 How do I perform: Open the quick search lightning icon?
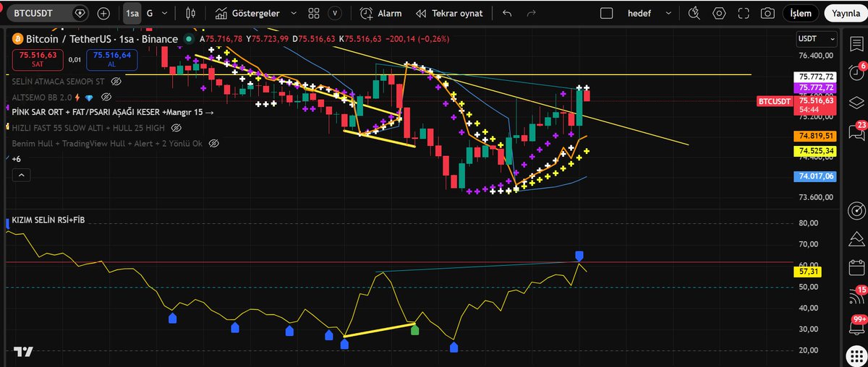694,13
